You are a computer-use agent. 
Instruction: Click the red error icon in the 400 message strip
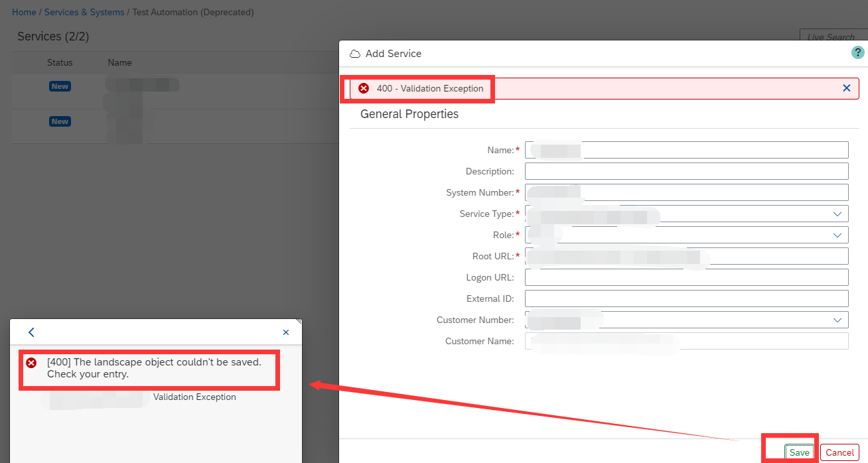point(364,88)
